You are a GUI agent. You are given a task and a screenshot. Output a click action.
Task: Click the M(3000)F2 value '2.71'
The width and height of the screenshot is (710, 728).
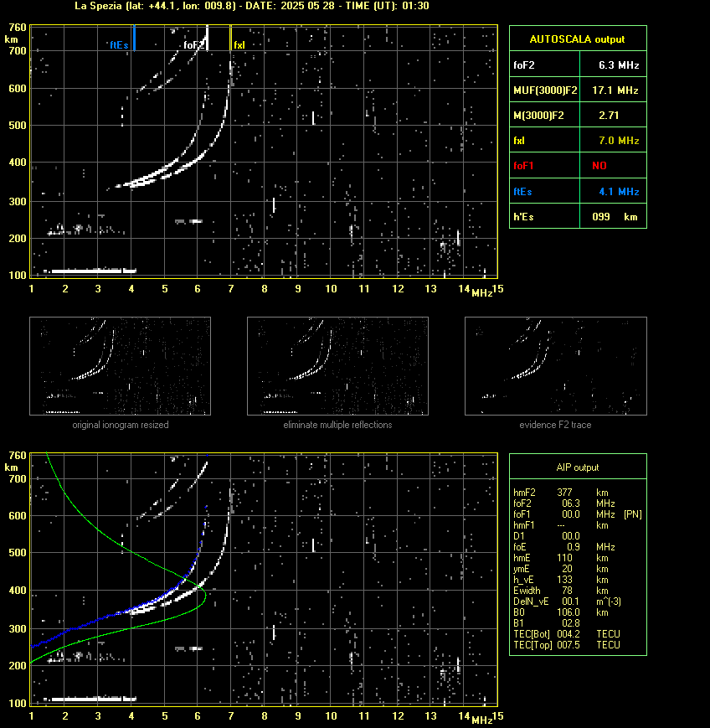point(609,115)
